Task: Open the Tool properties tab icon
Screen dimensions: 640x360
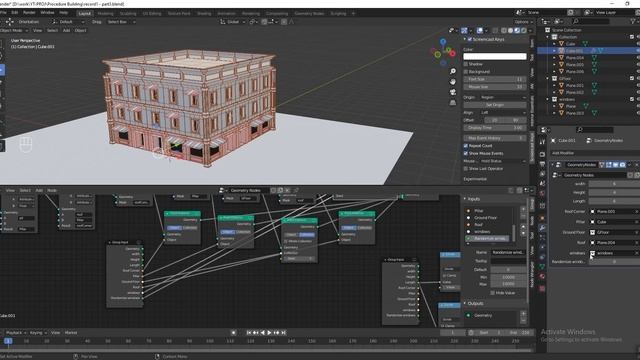Action: tap(542, 142)
